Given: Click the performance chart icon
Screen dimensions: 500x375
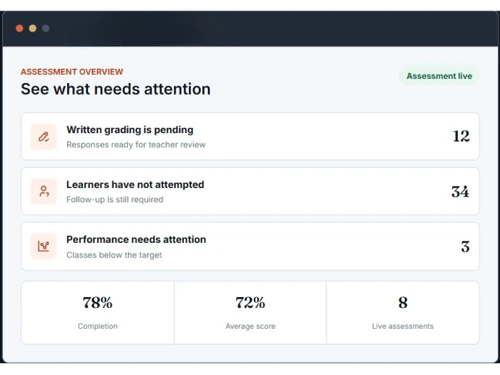Looking at the screenshot, I should tap(44, 246).
